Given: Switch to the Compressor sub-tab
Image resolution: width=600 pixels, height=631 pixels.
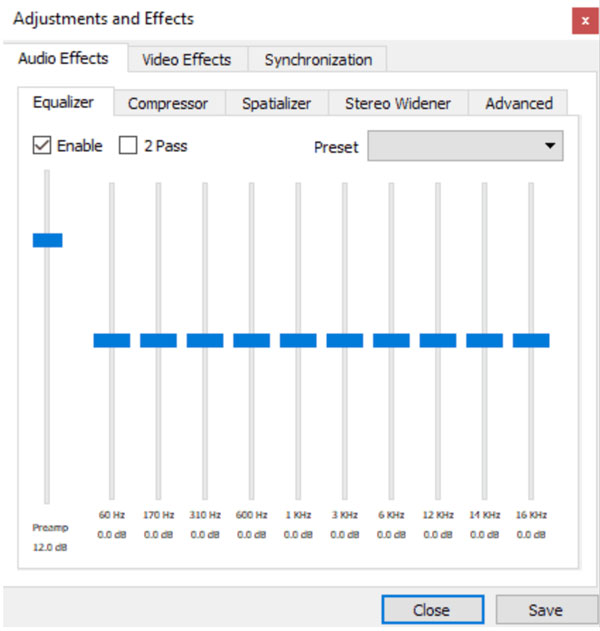Looking at the screenshot, I should point(168,103).
